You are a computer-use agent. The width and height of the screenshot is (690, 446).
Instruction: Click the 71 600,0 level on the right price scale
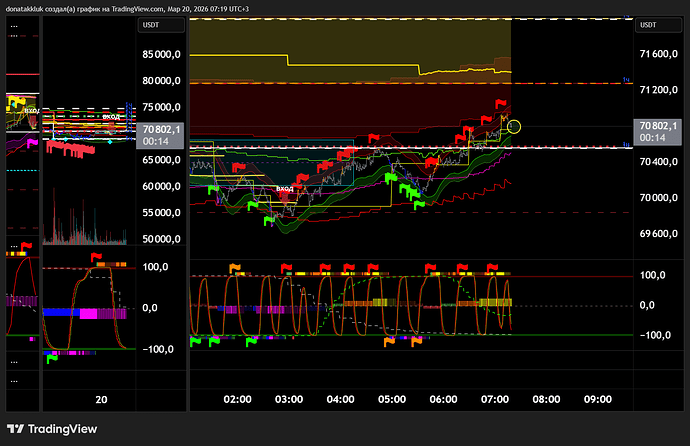pos(661,54)
